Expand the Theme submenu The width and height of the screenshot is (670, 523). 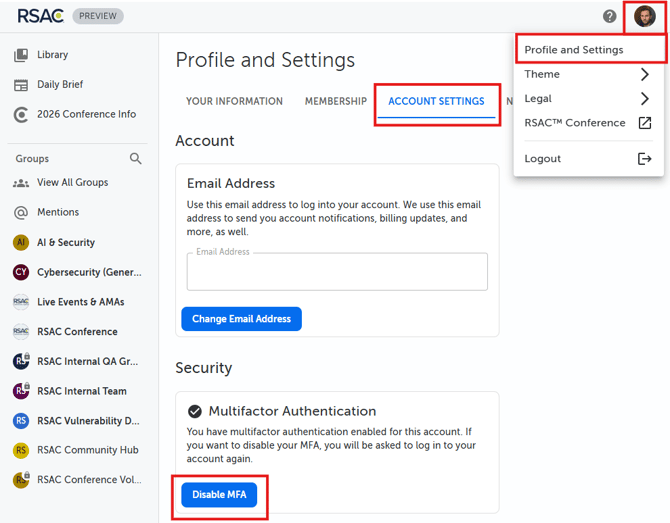pyautogui.click(x=644, y=74)
